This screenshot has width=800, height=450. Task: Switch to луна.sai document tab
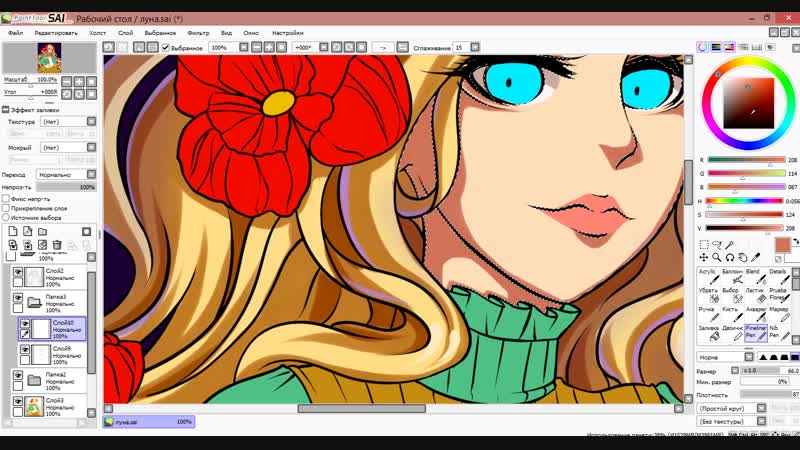coord(149,422)
